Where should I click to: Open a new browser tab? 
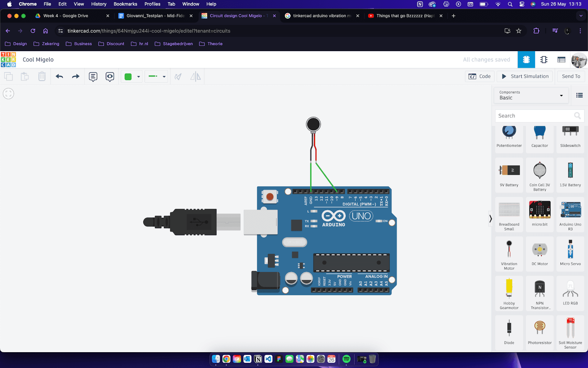(x=453, y=16)
